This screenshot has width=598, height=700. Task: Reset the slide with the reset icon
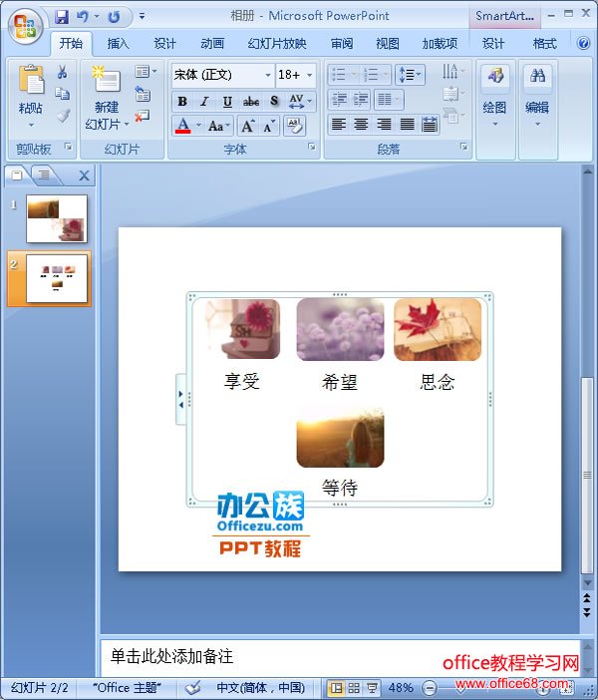143,94
